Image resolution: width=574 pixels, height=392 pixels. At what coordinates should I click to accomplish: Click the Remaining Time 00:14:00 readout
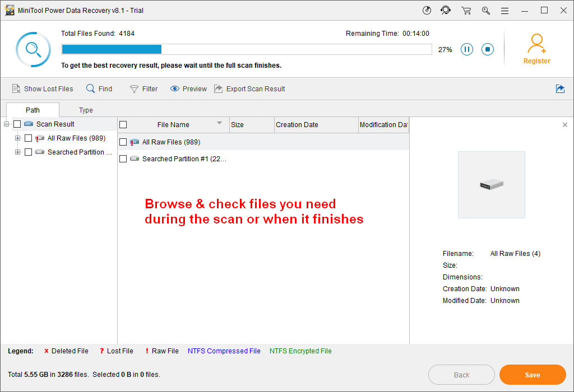point(388,34)
